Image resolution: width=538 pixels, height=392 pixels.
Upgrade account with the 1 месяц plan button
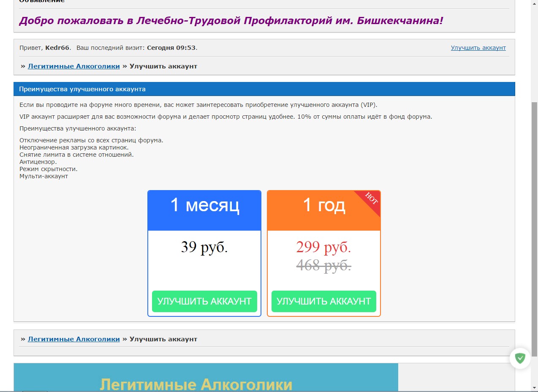pos(204,301)
